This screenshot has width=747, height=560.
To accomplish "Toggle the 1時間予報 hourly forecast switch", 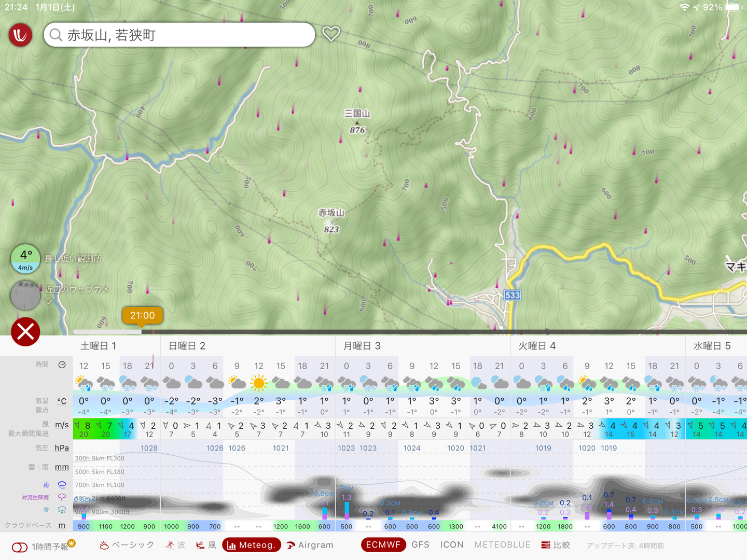I will (20, 547).
